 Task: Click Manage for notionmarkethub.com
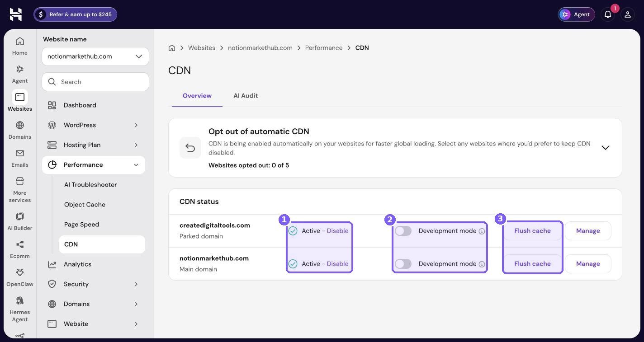(588, 264)
